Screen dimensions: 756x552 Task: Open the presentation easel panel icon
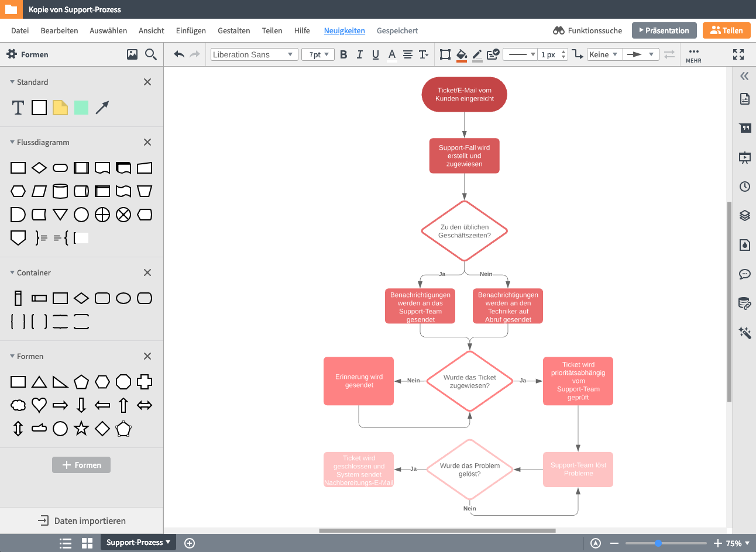744,157
